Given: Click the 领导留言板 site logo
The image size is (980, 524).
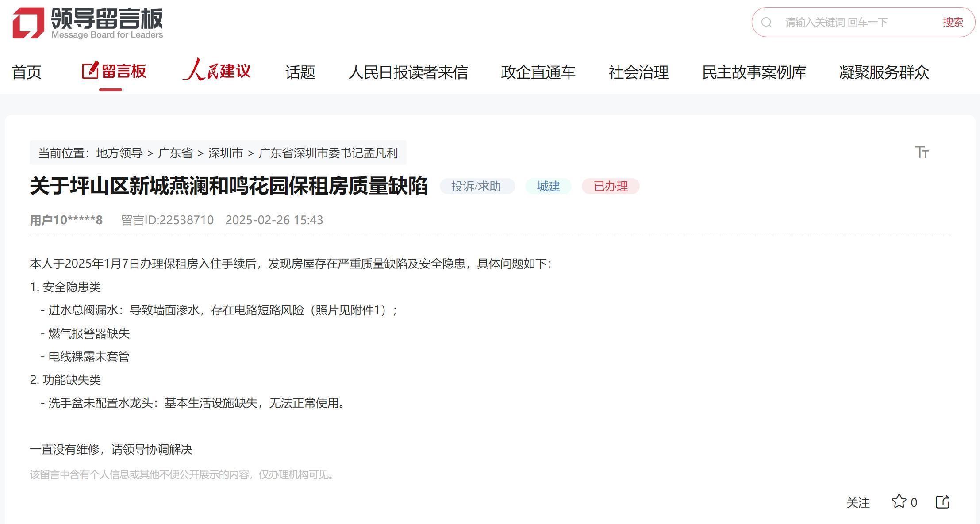Looking at the screenshot, I should 88,23.
